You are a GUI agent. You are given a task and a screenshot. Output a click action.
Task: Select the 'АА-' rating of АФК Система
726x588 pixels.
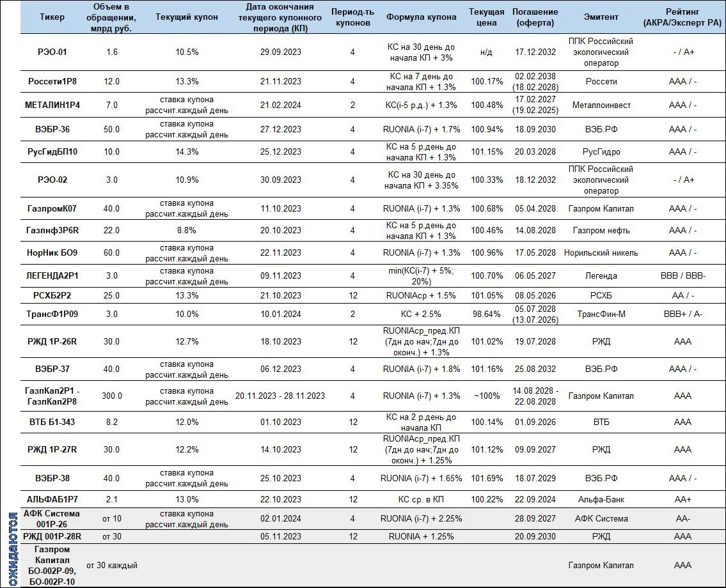(683, 519)
